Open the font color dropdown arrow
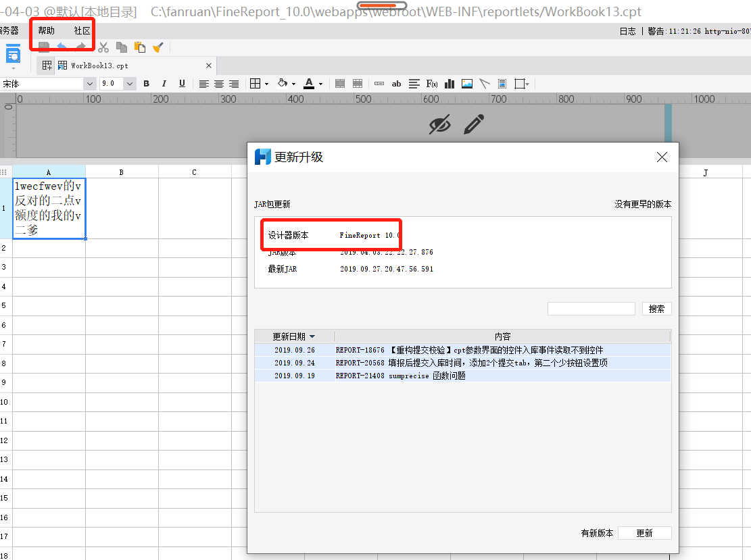The height and width of the screenshot is (560, 751). (320, 84)
